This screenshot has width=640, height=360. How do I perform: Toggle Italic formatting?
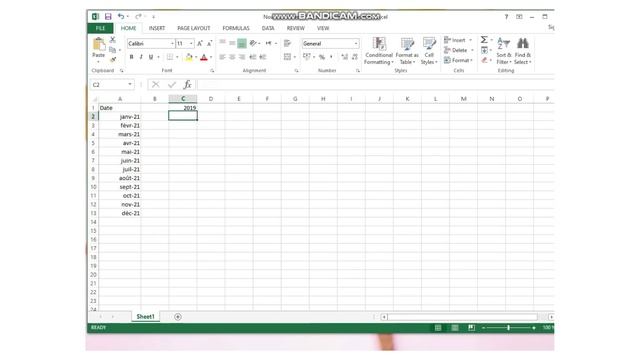pos(141,57)
